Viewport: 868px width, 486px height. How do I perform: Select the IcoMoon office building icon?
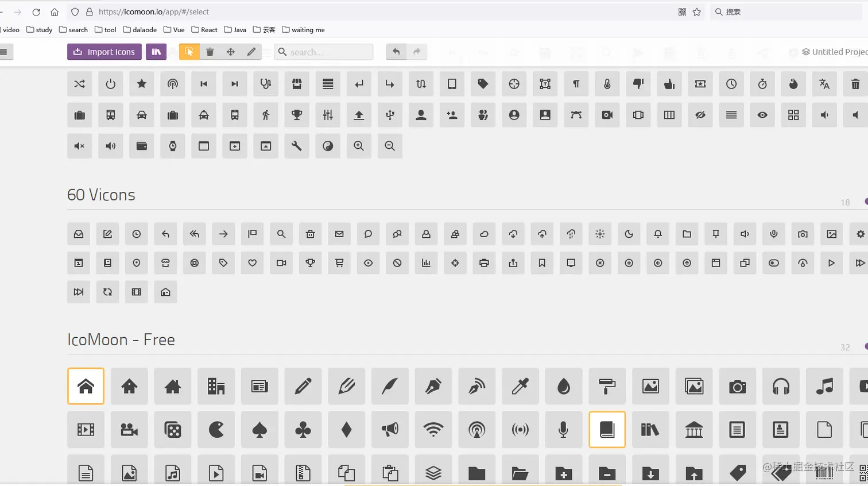pyautogui.click(x=216, y=386)
